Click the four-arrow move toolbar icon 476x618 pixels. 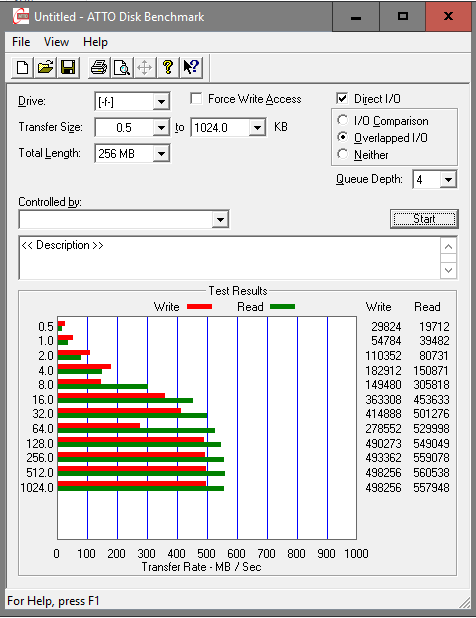(145, 67)
